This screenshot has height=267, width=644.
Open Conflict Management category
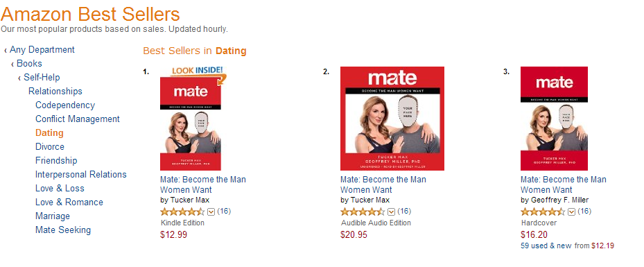77,119
